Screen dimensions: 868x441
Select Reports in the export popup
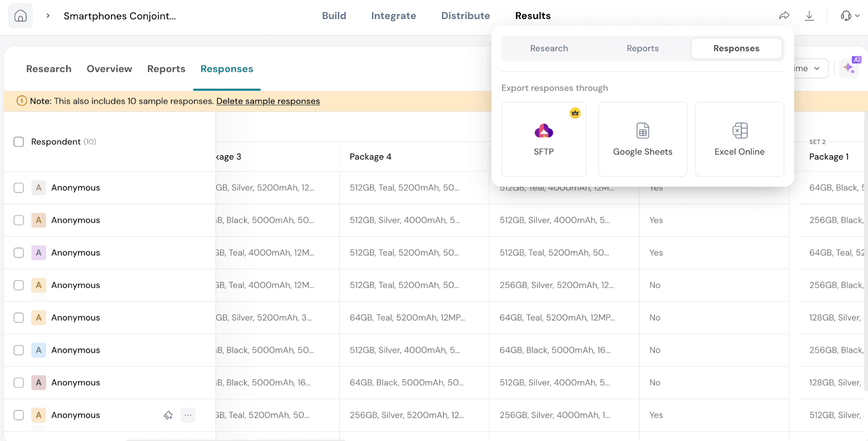click(x=642, y=48)
